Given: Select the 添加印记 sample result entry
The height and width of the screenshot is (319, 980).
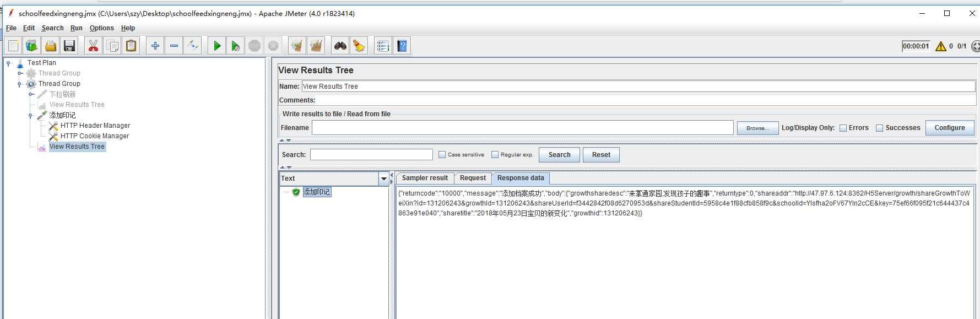Looking at the screenshot, I should [317, 192].
